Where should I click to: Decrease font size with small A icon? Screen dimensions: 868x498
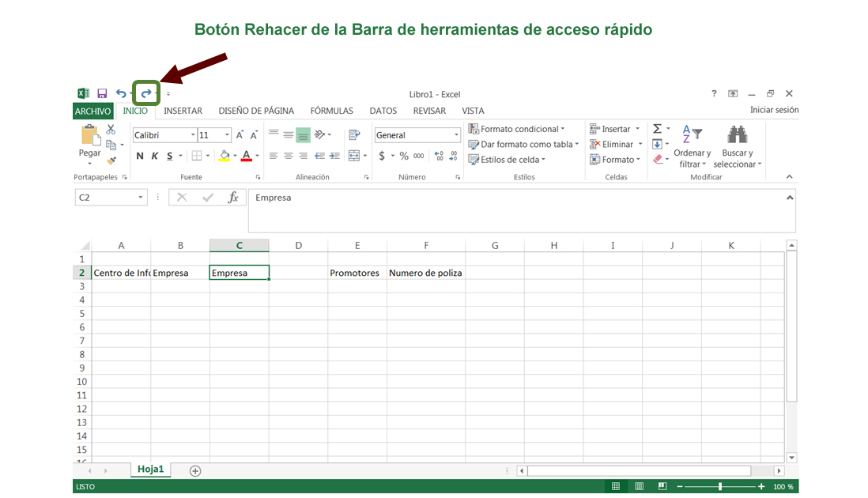click(254, 135)
